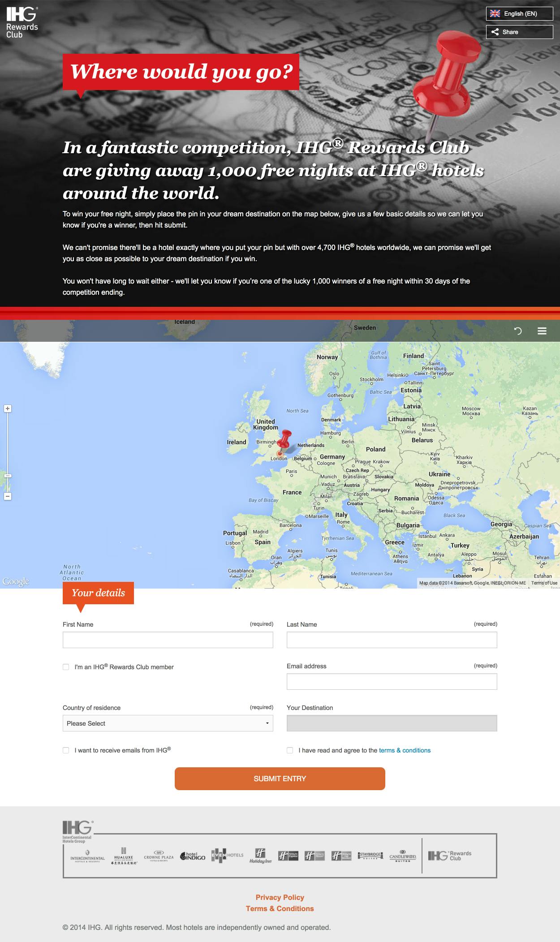This screenshot has height=942, width=560.
Task: Click the Holiday Inn logo
Action: coord(261,856)
